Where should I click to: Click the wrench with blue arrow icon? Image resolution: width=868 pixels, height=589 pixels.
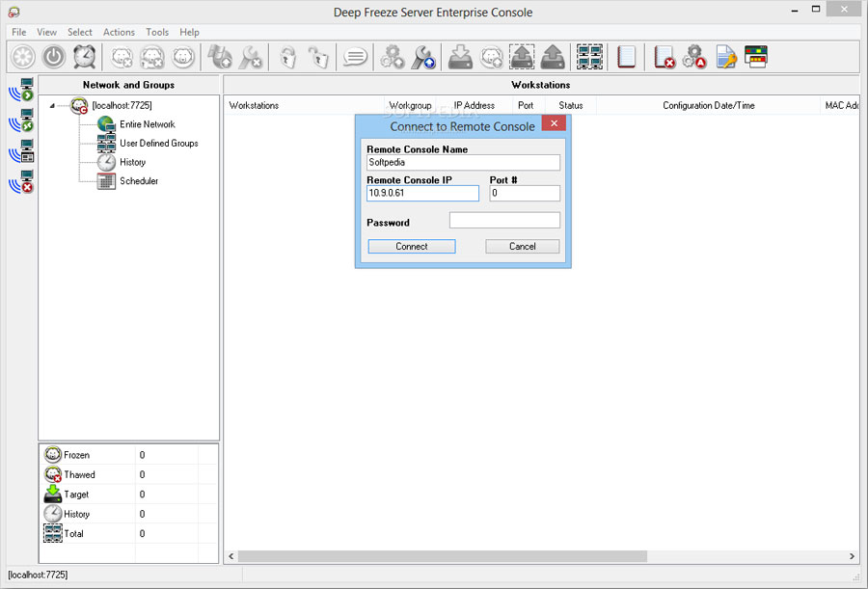click(423, 57)
